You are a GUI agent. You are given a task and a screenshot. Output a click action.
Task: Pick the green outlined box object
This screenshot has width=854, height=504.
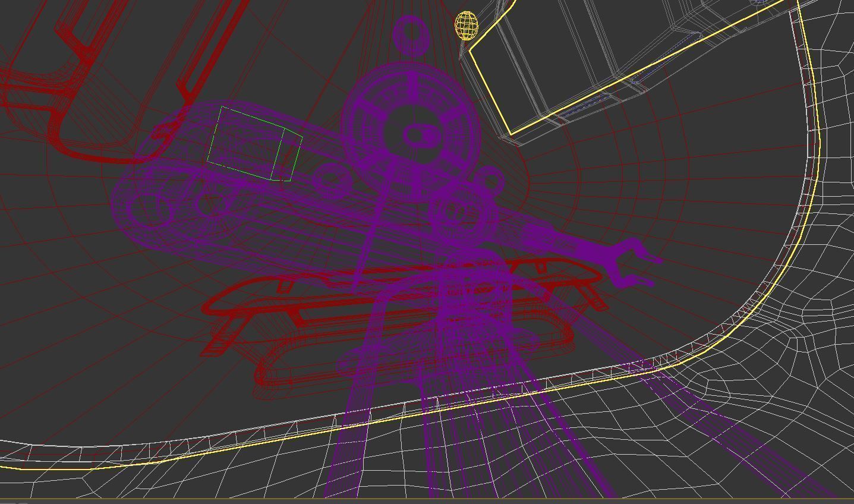[255, 144]
